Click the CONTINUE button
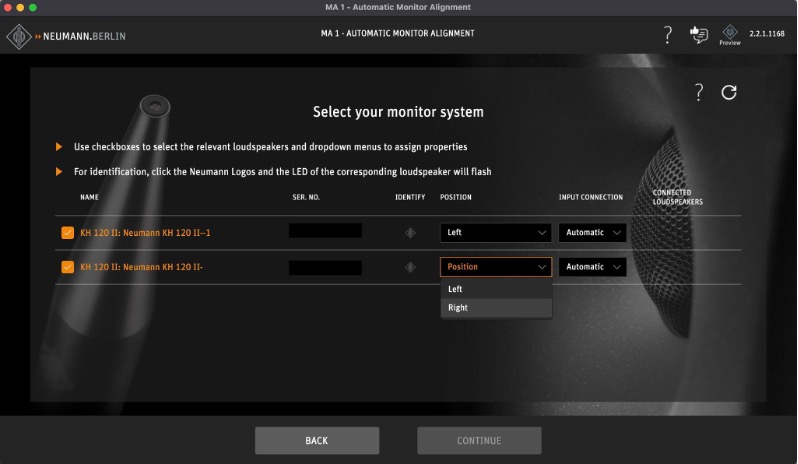Screen dimensions: 798x464 [479, 441]
